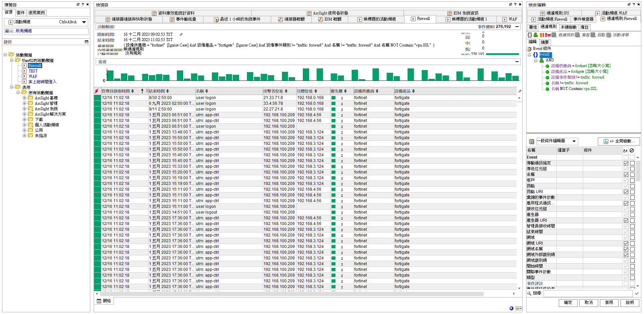644x314 pixels.
Task: Switch to the 套件 tab in Navigator
Action: [21, 13]
